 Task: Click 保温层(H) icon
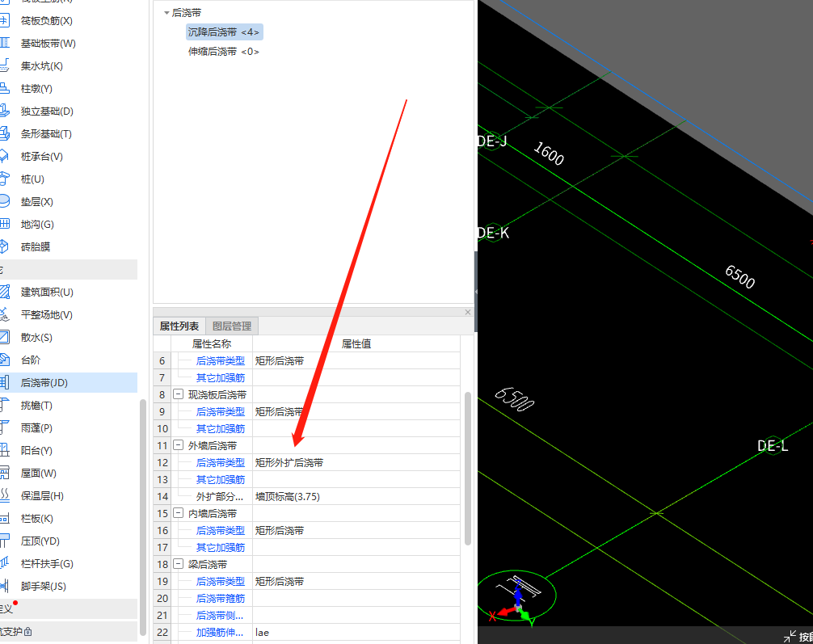[4, 495]
